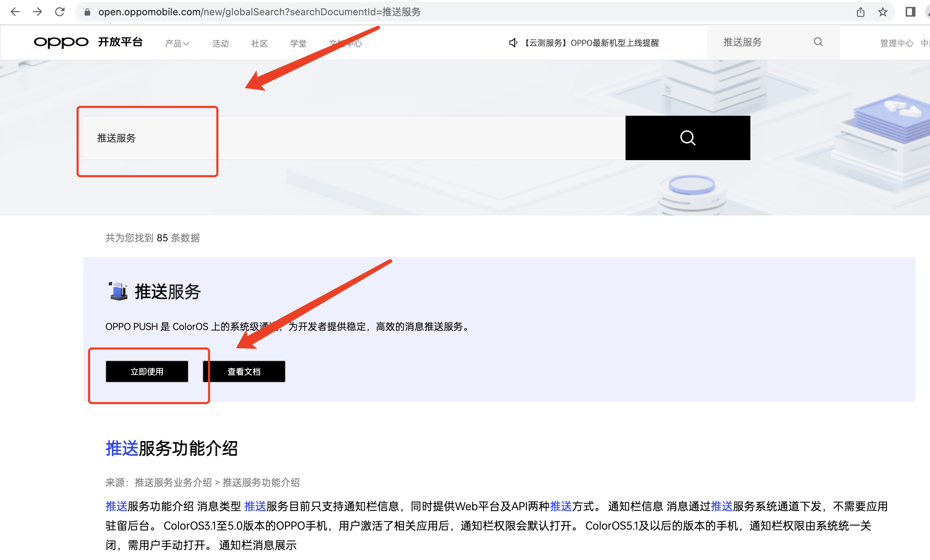Click the 开放平台 title text

[120, 42]
